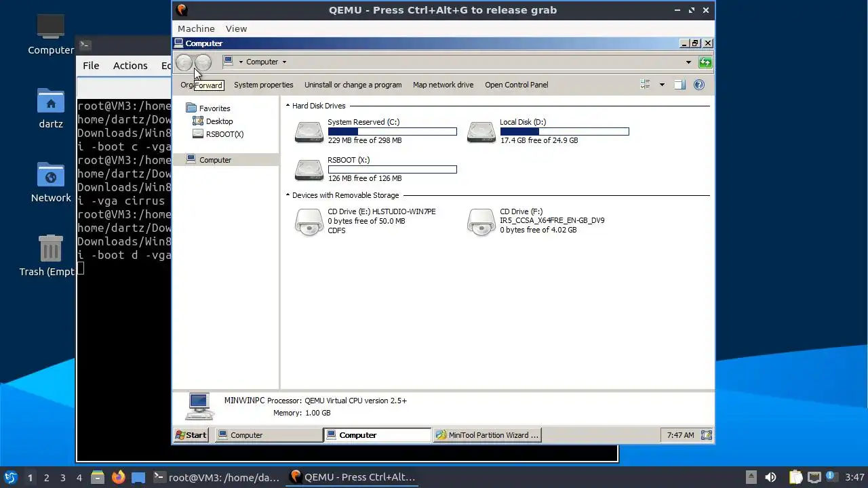Screen dimensions: 868x488
Task: Click the MINWINPC computer icon in details pane
Action: tap(198, 407)
